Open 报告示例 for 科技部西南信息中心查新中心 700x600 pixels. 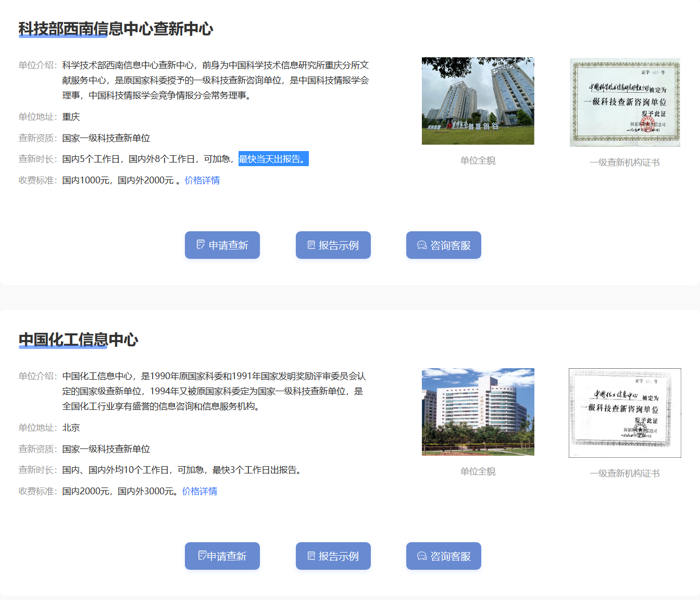coord(333,245)
